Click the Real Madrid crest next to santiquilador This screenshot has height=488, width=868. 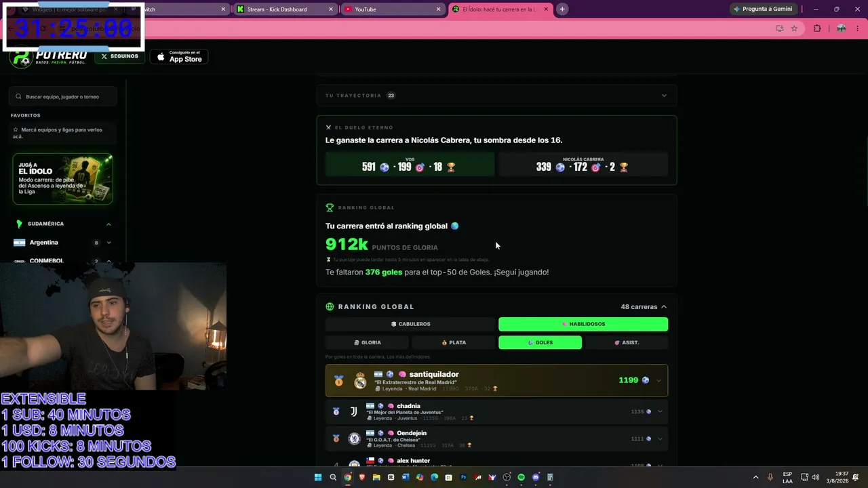click(360, 380)
